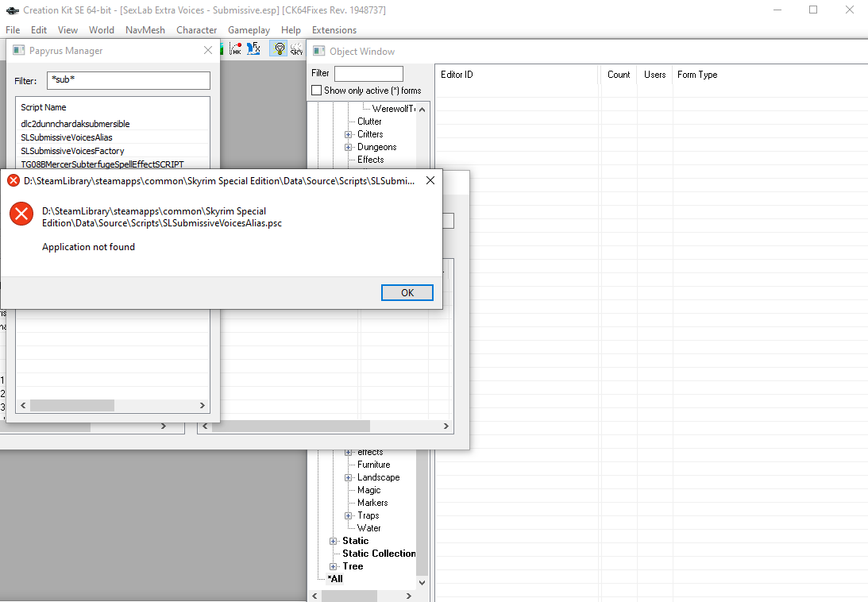Close the Papyrus Manager window
This screenshot has width=868, height=602.
(x=208, y=50)
